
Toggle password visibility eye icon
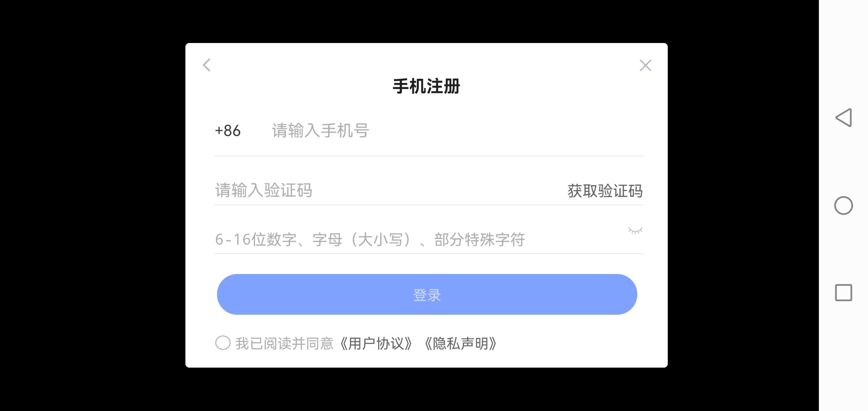pyautogui.click(x=635, y=230)
